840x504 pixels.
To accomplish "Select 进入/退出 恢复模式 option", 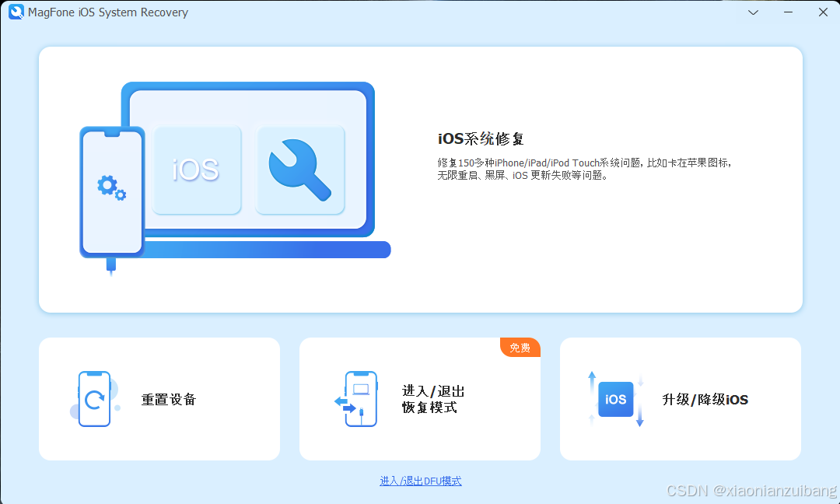I will [420, 399].
